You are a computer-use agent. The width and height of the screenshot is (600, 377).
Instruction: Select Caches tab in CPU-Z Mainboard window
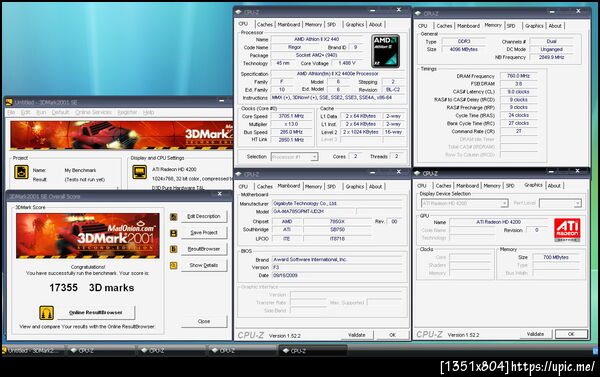pyautogui.click(x=265, y=186)
